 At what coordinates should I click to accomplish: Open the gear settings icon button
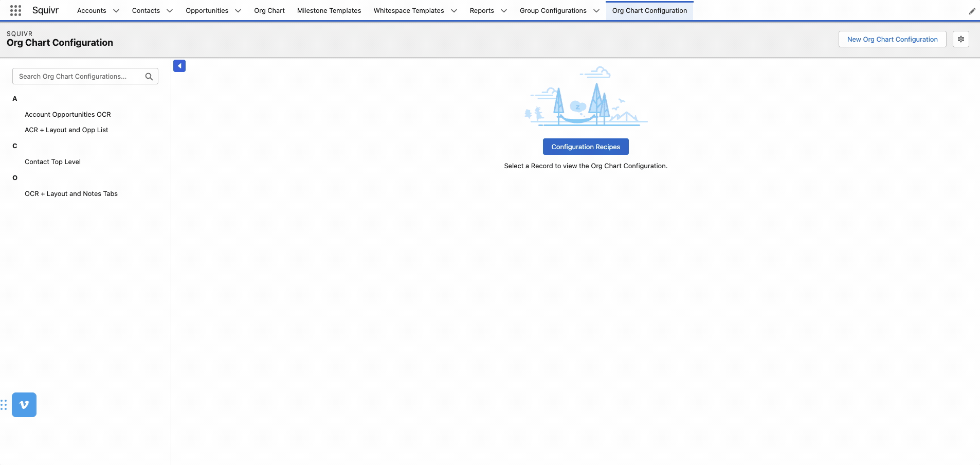click(x=961, y=39)
